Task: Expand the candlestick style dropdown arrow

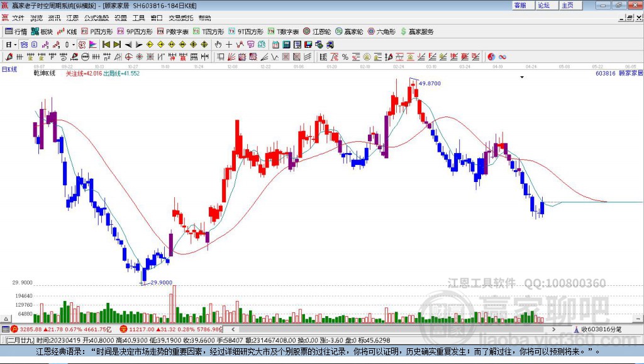Action: pos(74,45)
